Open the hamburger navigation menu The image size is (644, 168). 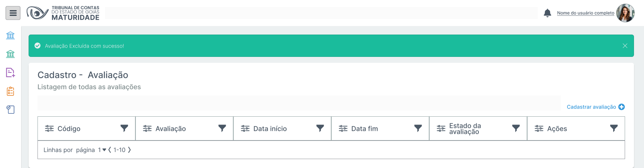pyautogui.click(x=13, y=13)
